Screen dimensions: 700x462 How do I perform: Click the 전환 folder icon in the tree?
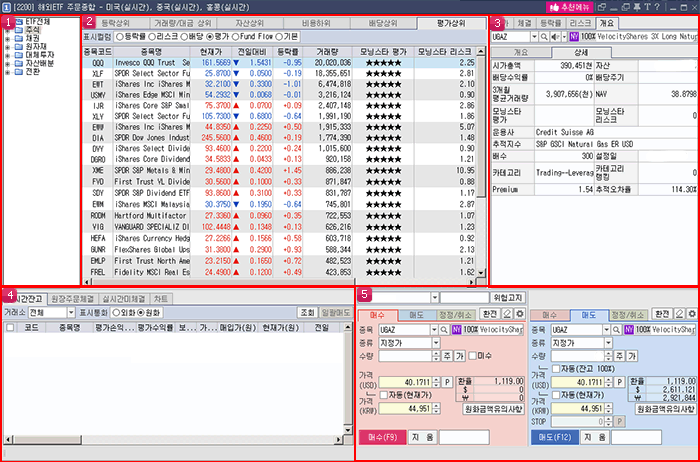pos(18,71)
